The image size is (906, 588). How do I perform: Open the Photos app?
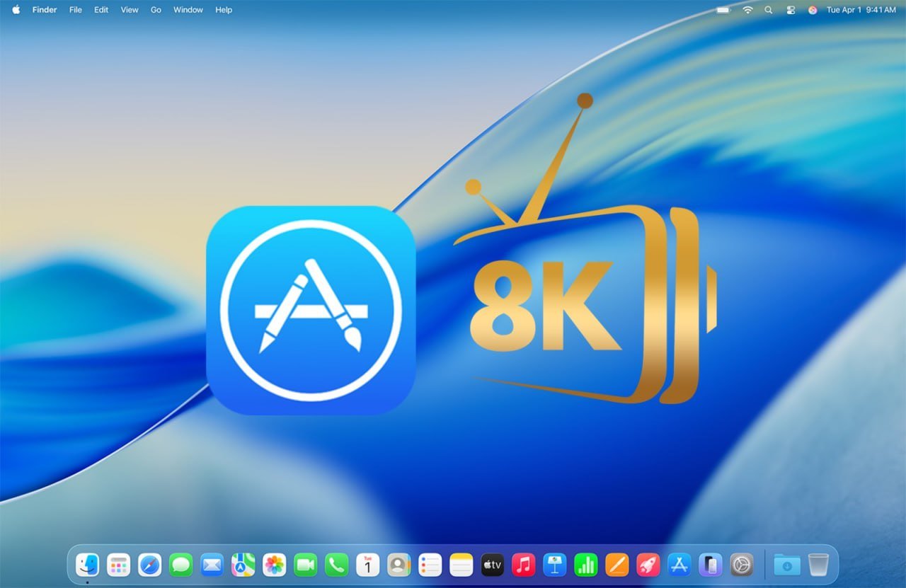point(273,565)
